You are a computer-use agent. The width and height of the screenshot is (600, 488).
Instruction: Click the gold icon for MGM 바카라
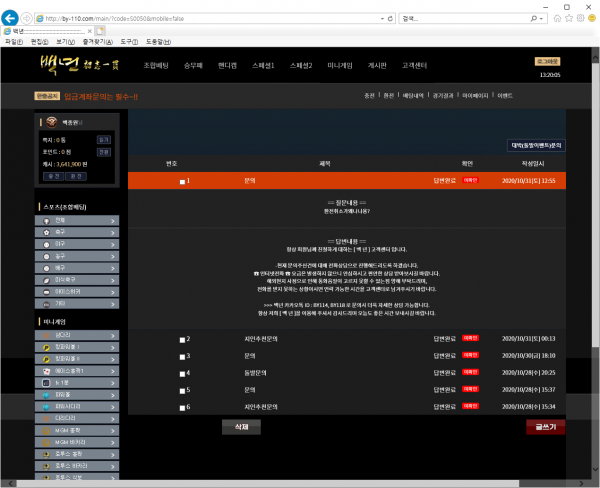click(46, 443)
